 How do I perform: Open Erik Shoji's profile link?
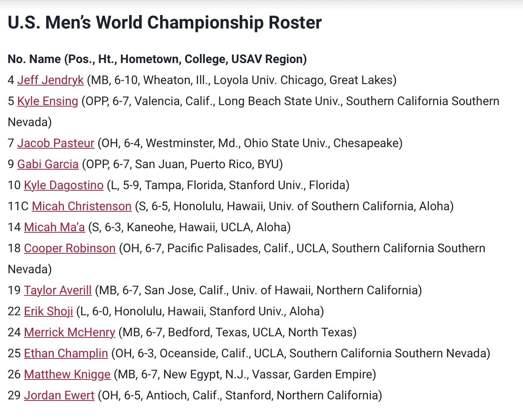[x=48, y=311]
